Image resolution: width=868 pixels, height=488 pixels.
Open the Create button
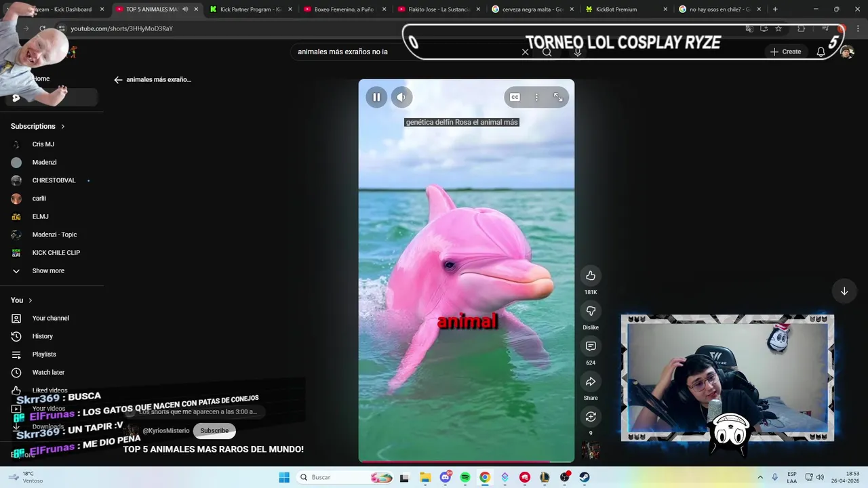click(785, 52)
